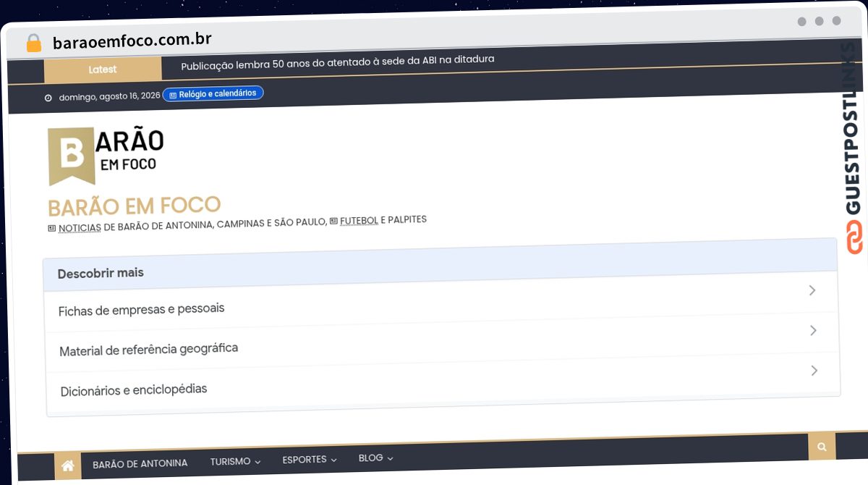This screenshot has height=485, width=868.
Task: Expand the BLOG dropdown menu
Action: click(376, 458)
